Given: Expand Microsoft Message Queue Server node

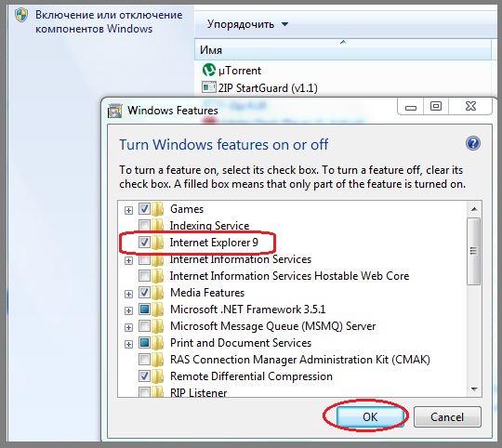Looking at the screenshot, I should [x=128, y=327].
